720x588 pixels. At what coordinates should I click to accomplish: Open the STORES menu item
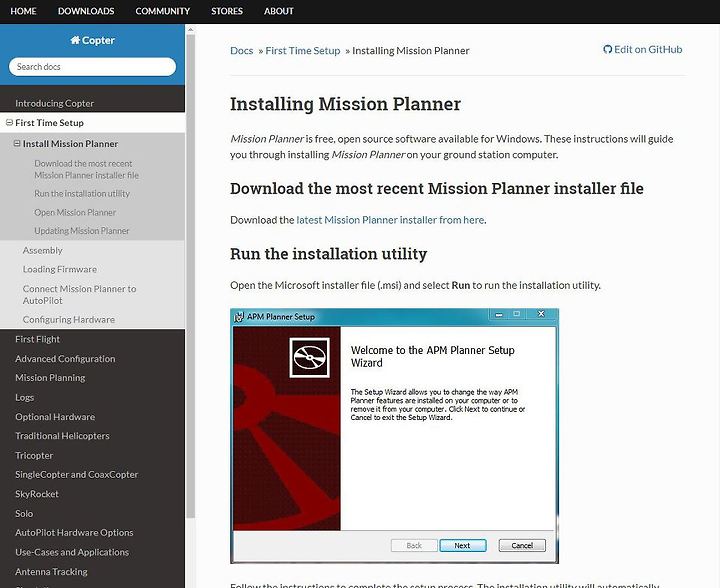pyautogui.click(x=227, y=11)
